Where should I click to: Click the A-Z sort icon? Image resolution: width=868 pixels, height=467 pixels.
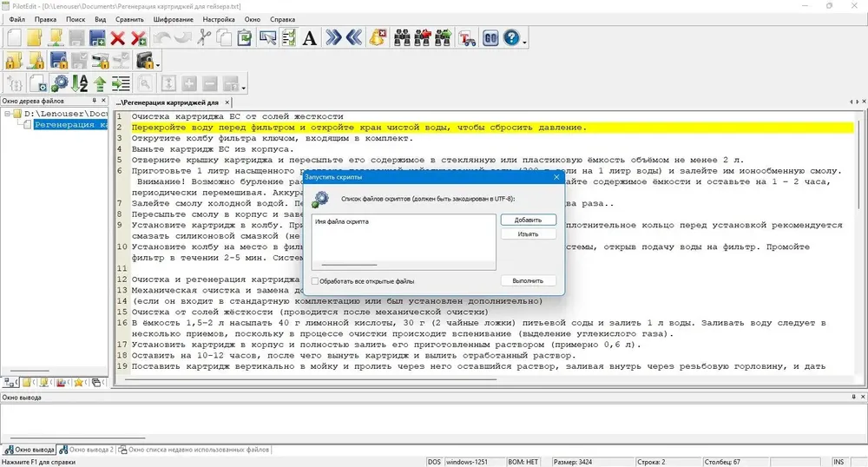coord(80,83)
